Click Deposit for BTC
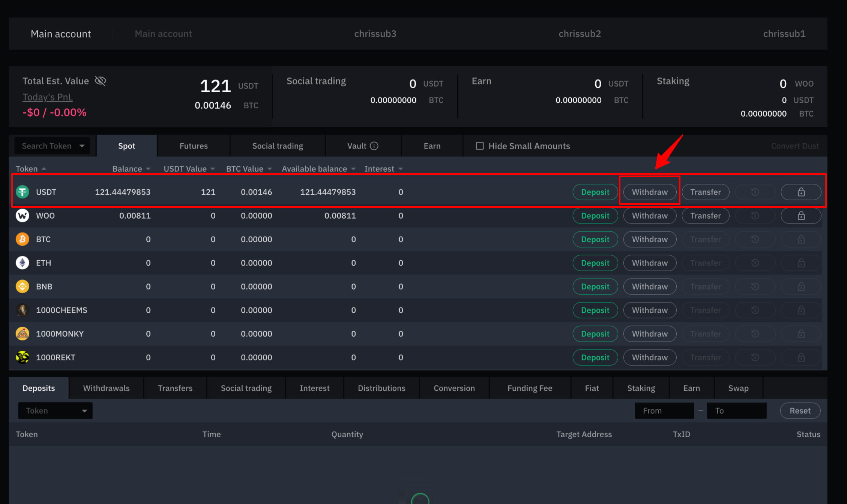 (x=595, y=239)
